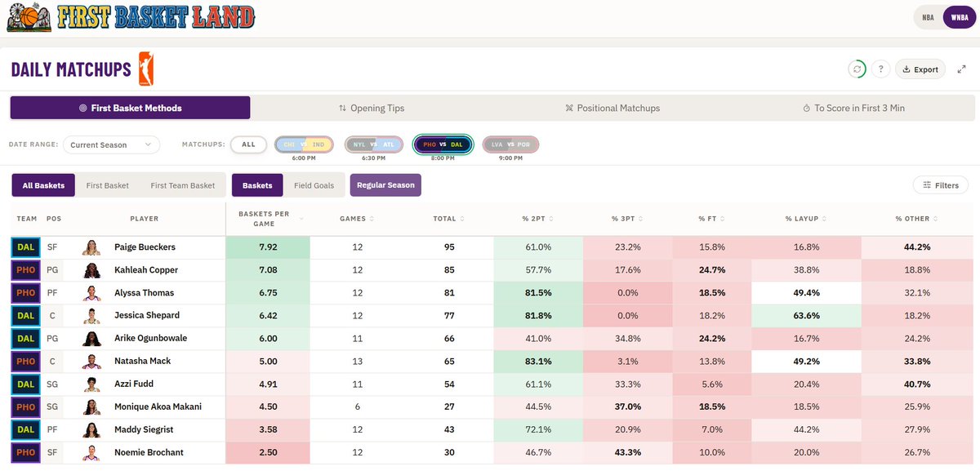Click the Regular Season button
The image size is (980, 471).
385,185
